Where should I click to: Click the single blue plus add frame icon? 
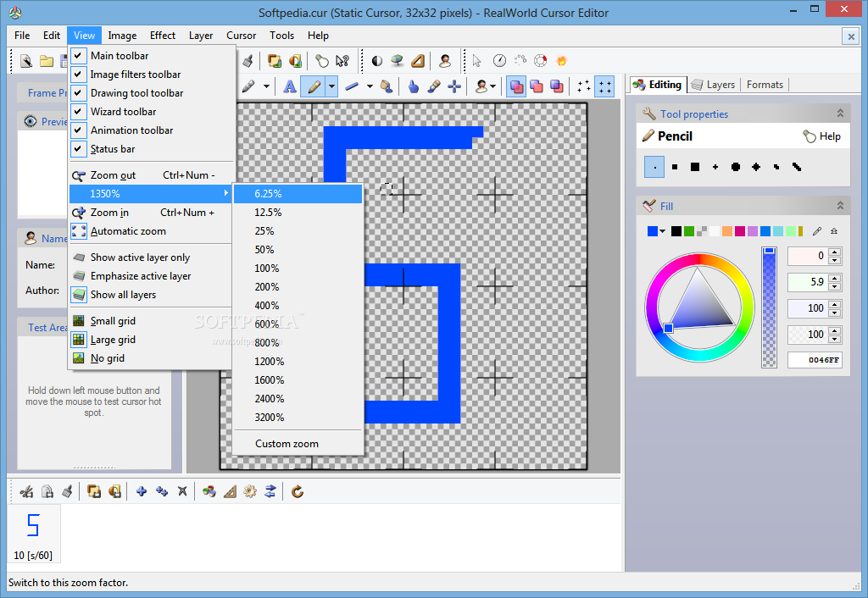click(142, 491)
